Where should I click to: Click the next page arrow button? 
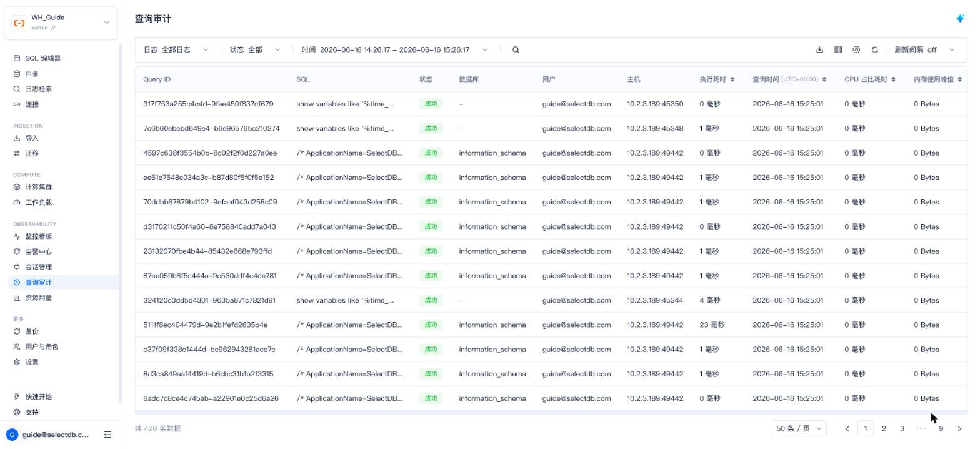(x=959, y=428)
